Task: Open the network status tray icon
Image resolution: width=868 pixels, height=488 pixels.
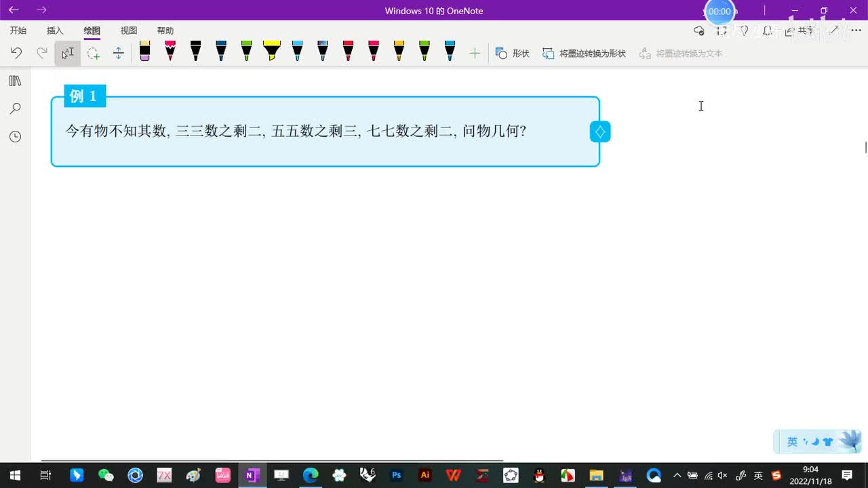Action: click(708, 475)
